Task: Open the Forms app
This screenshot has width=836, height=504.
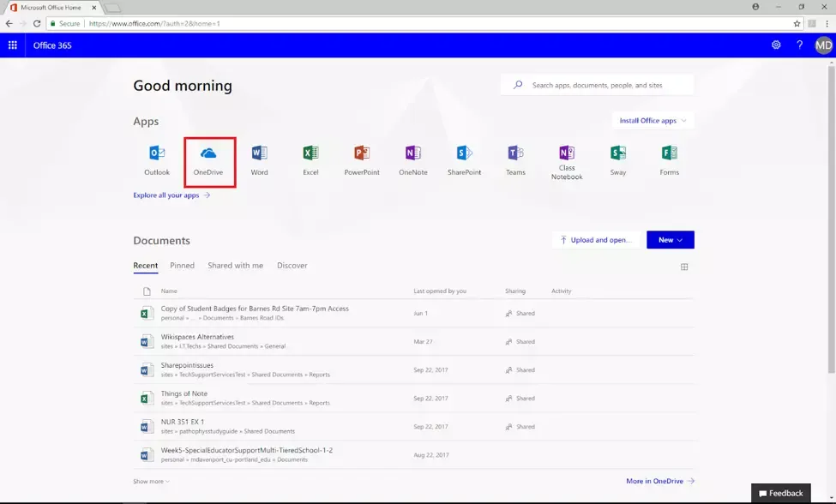Action: coord(669,160)
